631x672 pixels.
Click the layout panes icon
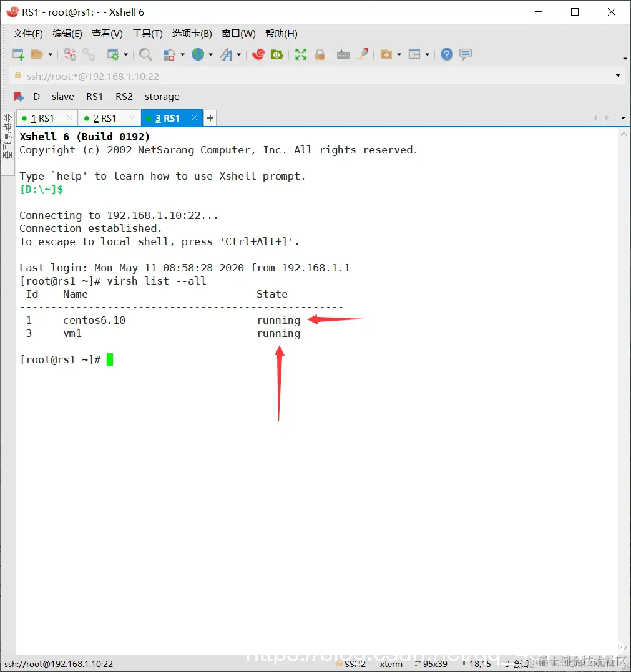click(x=414, y=54)
